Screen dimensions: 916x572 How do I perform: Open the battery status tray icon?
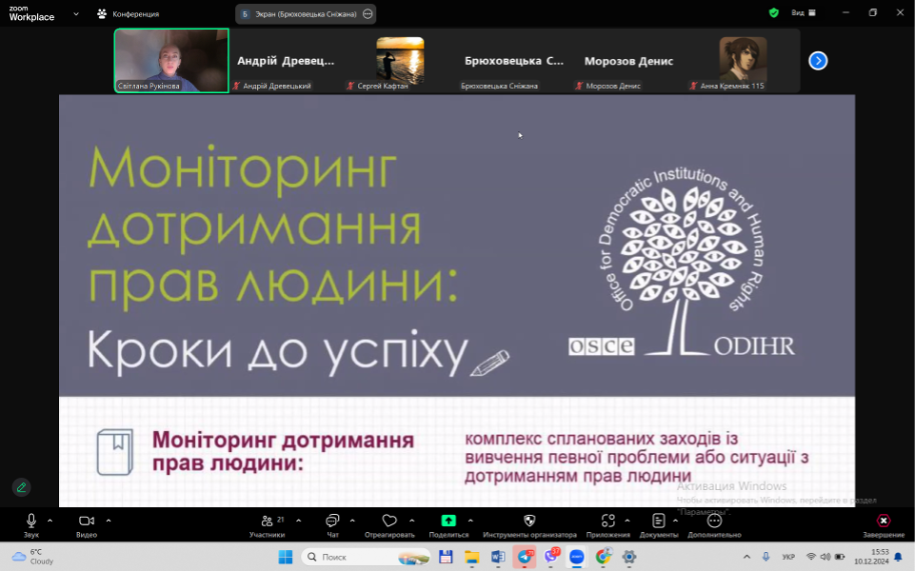point(840,557)
